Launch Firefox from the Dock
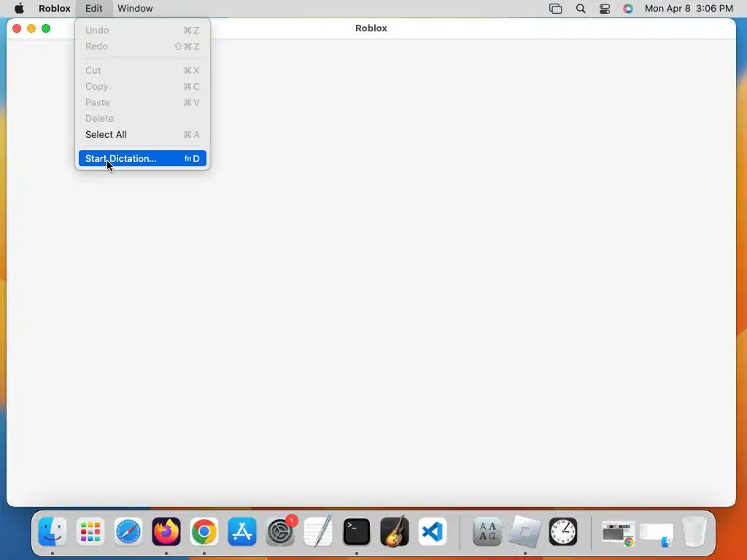The width and height of the screenshot is (747, 560). 166,532
